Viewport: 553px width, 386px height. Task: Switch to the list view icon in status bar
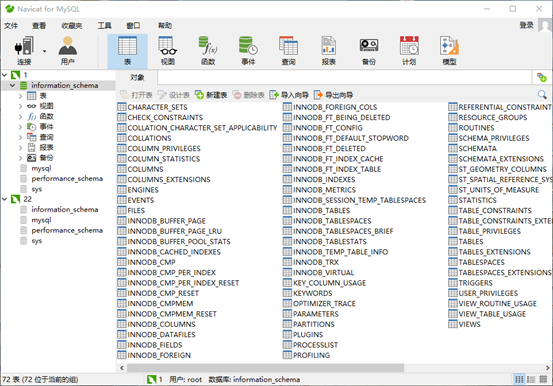(531, 379)
